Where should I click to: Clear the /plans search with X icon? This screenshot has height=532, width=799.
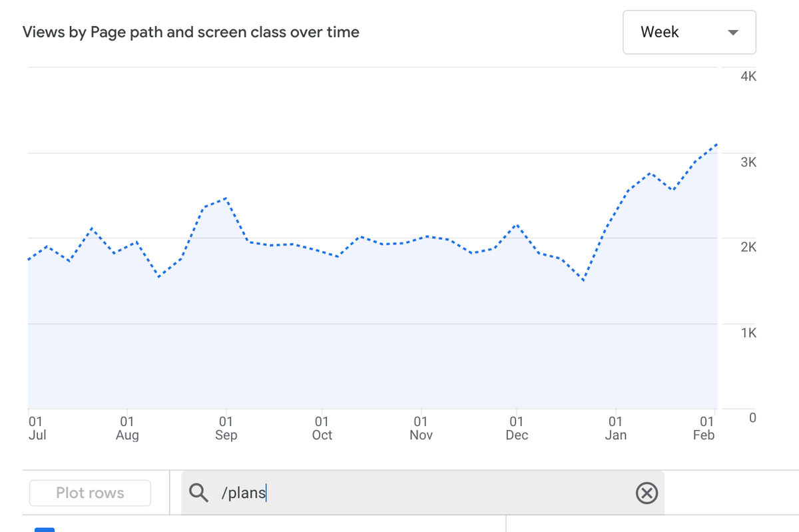(647, 493)
